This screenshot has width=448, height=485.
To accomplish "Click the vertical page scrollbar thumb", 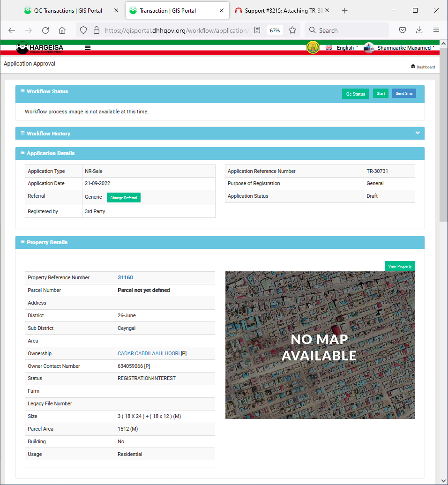I will pos(443,134).
